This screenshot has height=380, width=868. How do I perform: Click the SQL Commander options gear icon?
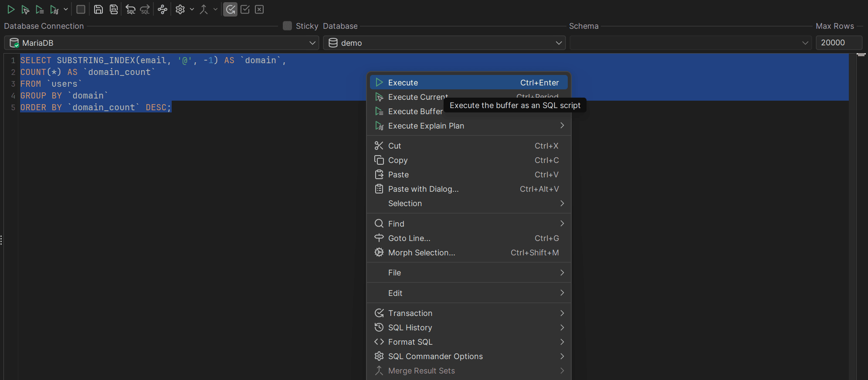(x=180, y=9)
